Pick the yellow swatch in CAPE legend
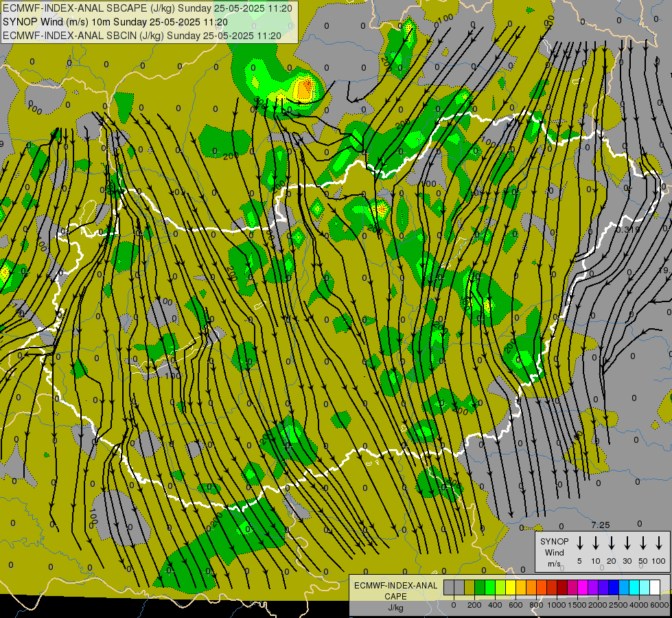This screenshot has width=672, height=618. pyautogui.click(x=511, y=587)
